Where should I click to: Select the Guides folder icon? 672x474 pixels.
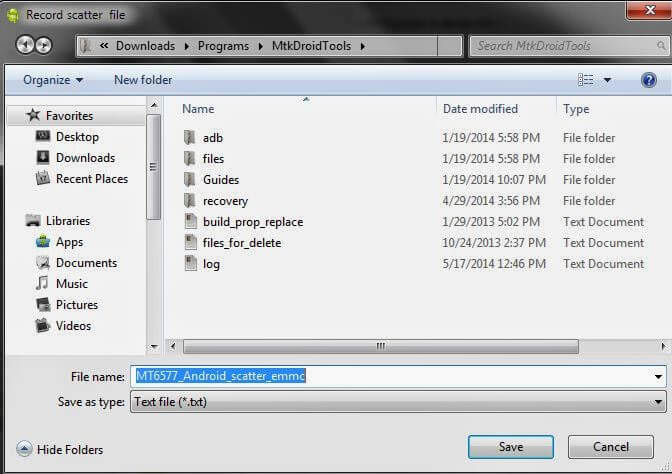189,180
